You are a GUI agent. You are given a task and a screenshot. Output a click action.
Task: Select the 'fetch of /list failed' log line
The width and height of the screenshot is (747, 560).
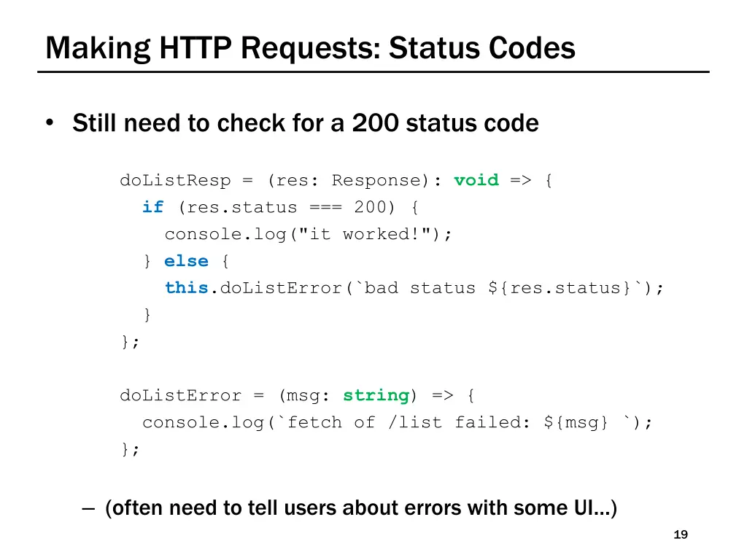pos(398,422)
